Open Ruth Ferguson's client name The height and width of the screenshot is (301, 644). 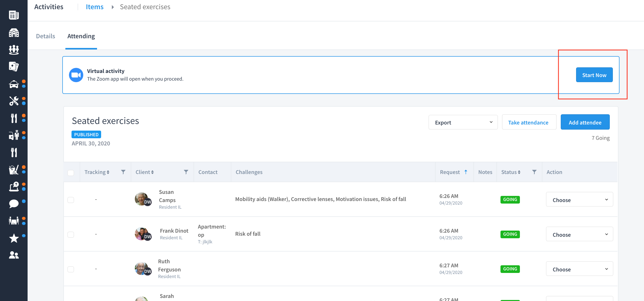tap(169, 265)
